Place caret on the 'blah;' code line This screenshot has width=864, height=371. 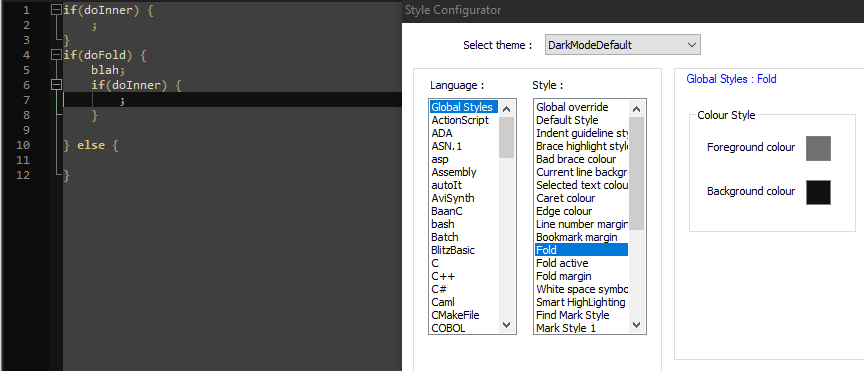click(x=109, y=70)
